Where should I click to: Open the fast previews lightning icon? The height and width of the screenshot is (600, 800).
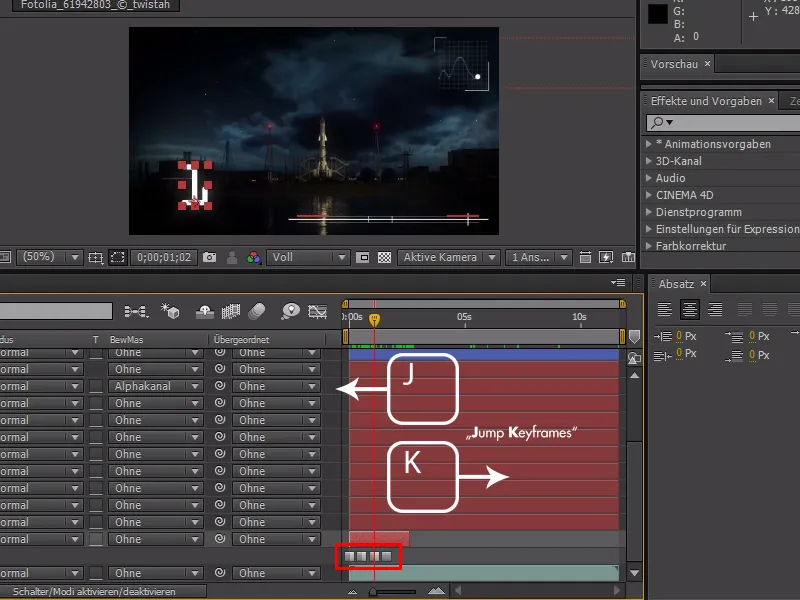click(x=606, y=258)
